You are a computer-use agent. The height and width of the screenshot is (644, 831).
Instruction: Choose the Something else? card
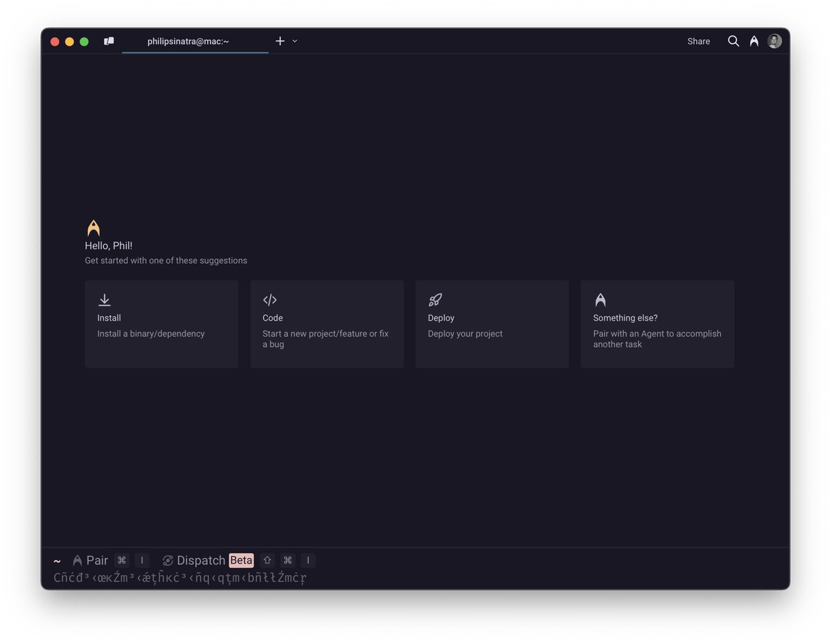point(657,324)
